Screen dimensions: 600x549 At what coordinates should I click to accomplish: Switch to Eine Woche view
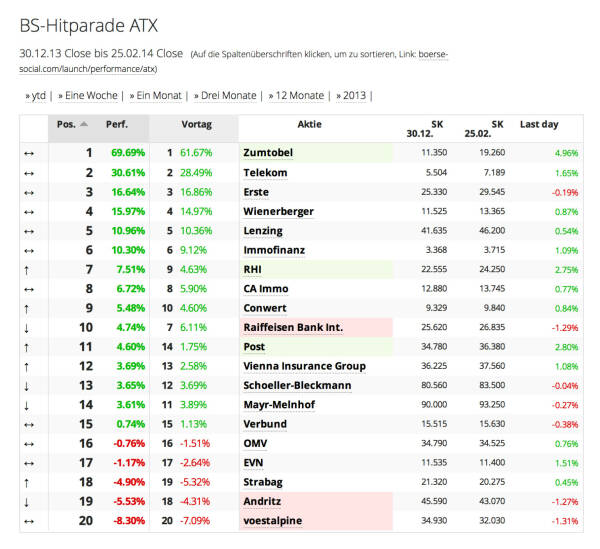(88, 96)
